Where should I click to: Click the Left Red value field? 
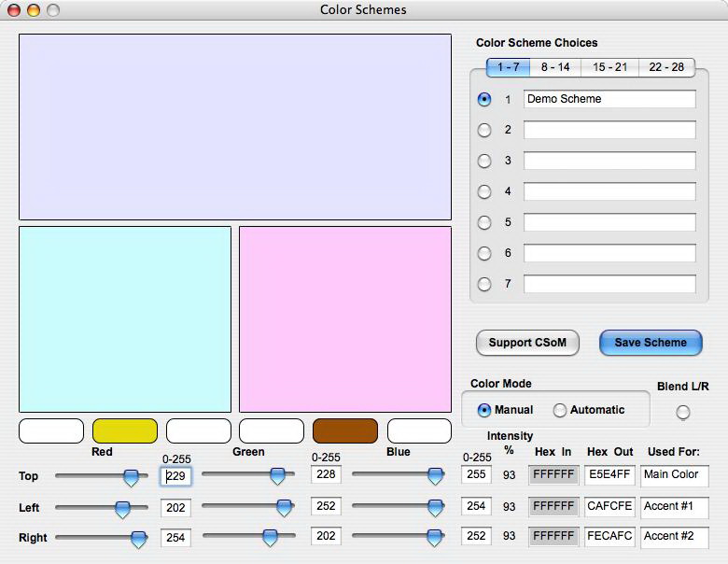coord(176,508)
